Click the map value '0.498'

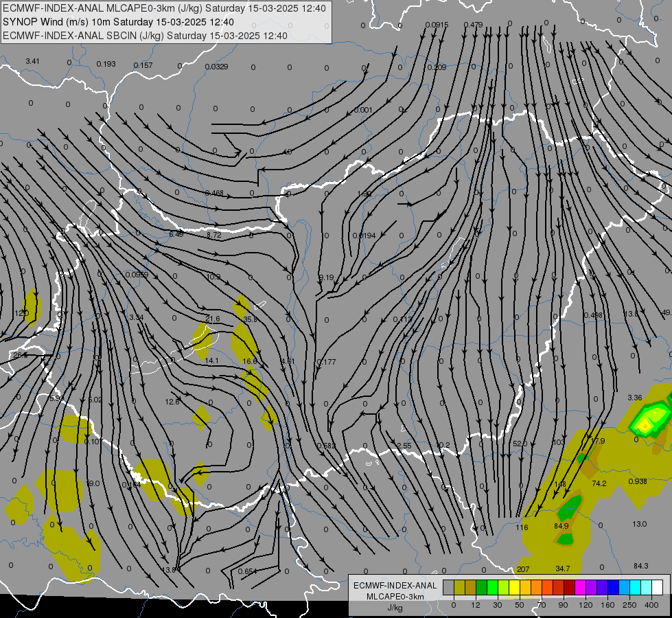coord(593,315)
